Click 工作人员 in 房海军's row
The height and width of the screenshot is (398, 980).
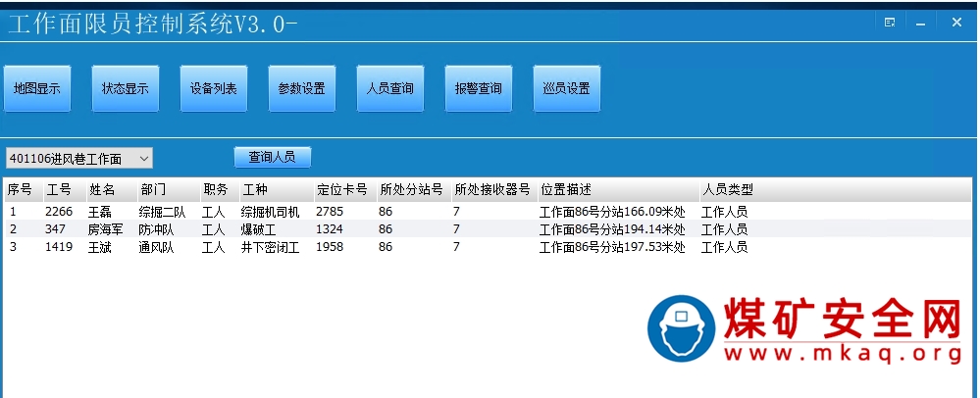pyautogui.click(x=724, y=229)
